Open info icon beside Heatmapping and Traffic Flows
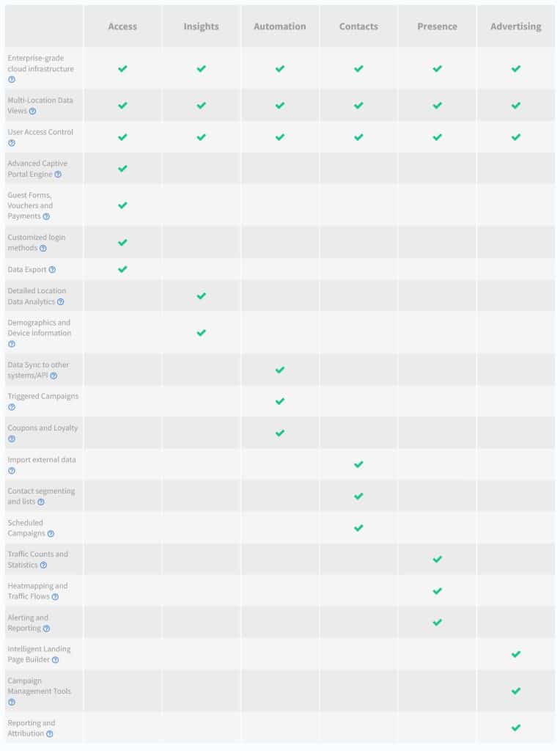This screenshot has width=560, height=751. [x=55, y=597]
